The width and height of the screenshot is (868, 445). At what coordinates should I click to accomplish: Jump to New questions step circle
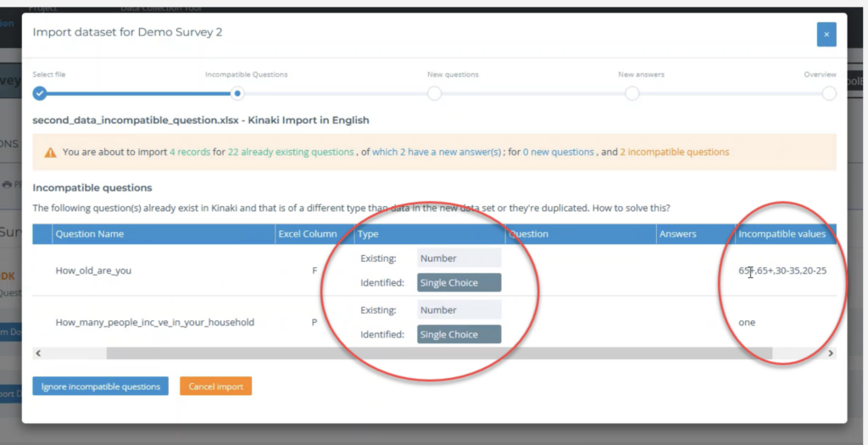point(435,93)
